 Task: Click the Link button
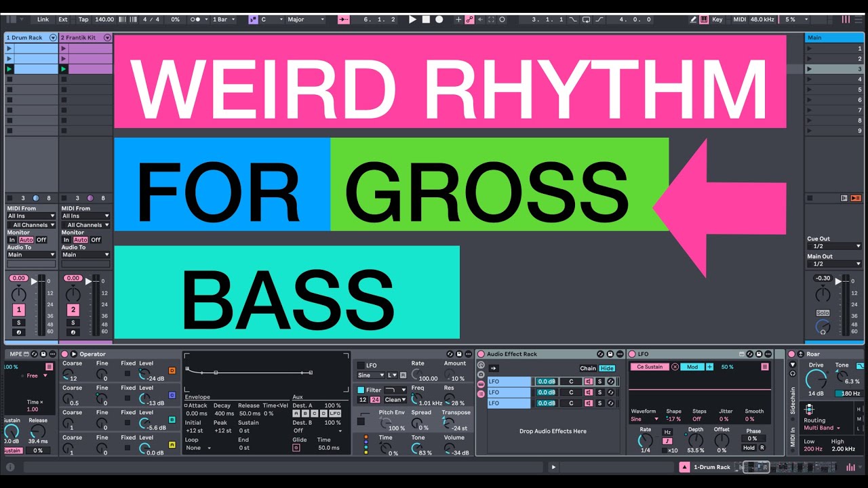43,20
